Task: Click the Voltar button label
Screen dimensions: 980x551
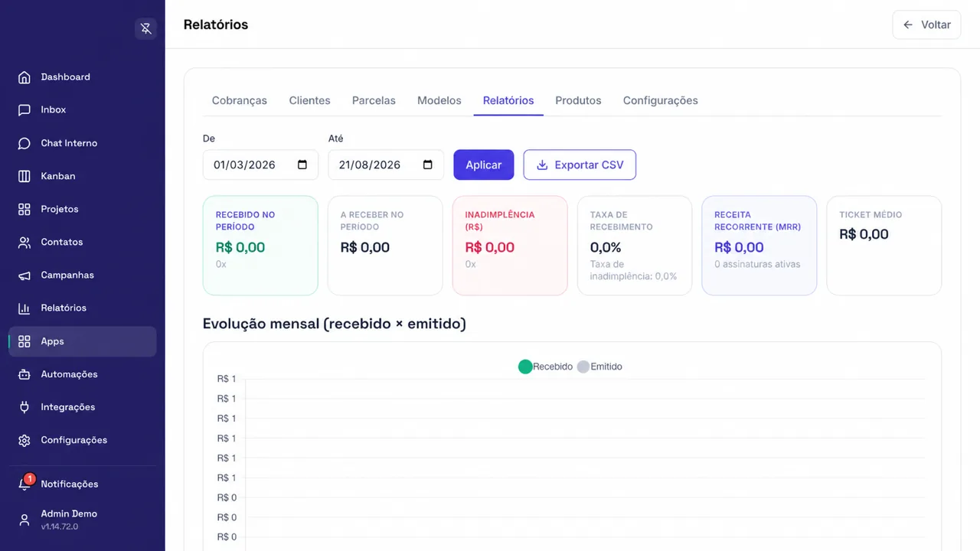Action: click(x=936, y=24)
